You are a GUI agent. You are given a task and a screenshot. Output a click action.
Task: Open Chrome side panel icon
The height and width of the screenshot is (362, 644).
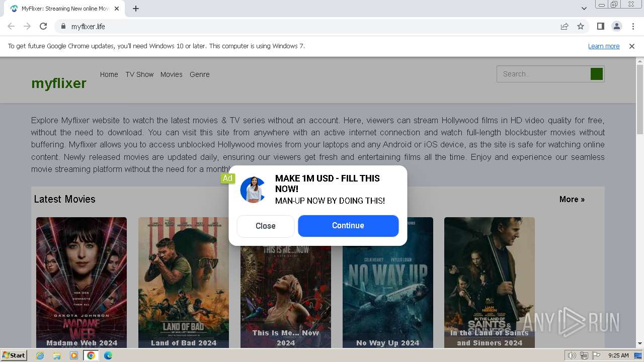[x=600, y=26]
